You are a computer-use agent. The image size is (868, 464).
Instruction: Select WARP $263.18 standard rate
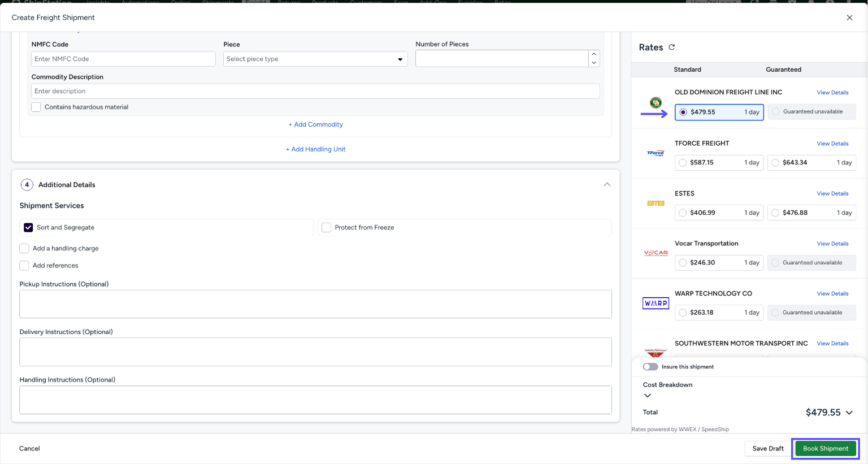[719, 313]
